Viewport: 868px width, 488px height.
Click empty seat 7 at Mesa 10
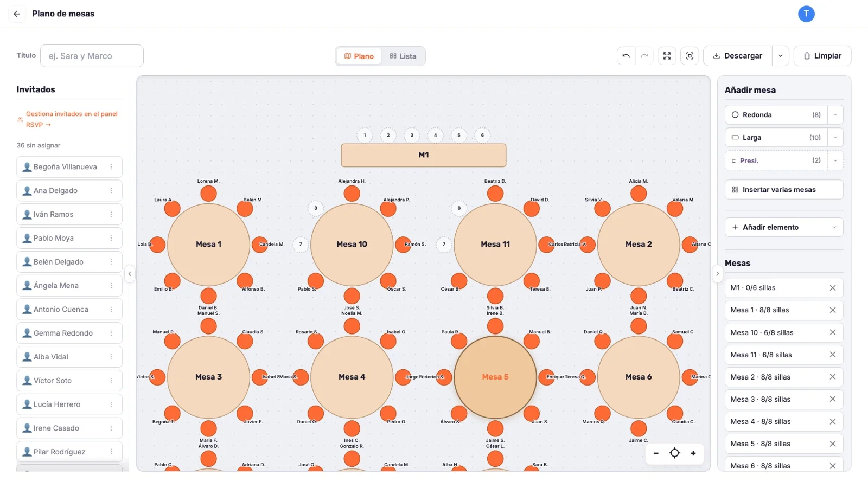pos(301,245)
